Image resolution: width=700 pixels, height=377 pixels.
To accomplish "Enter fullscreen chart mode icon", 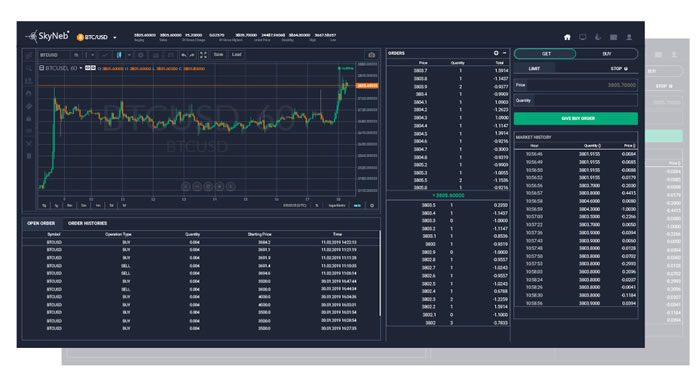I will [203, 55].
